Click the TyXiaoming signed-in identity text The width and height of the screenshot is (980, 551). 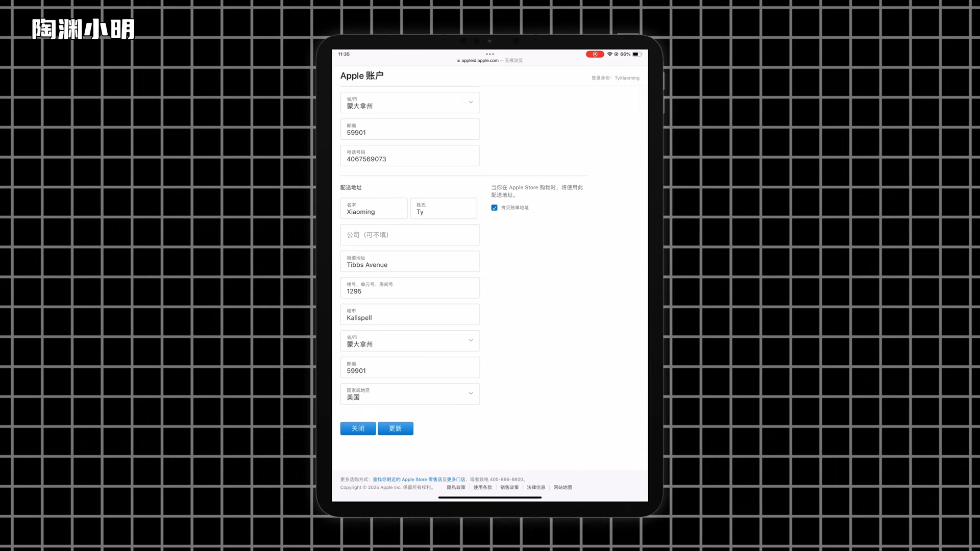tap(627, 78)
